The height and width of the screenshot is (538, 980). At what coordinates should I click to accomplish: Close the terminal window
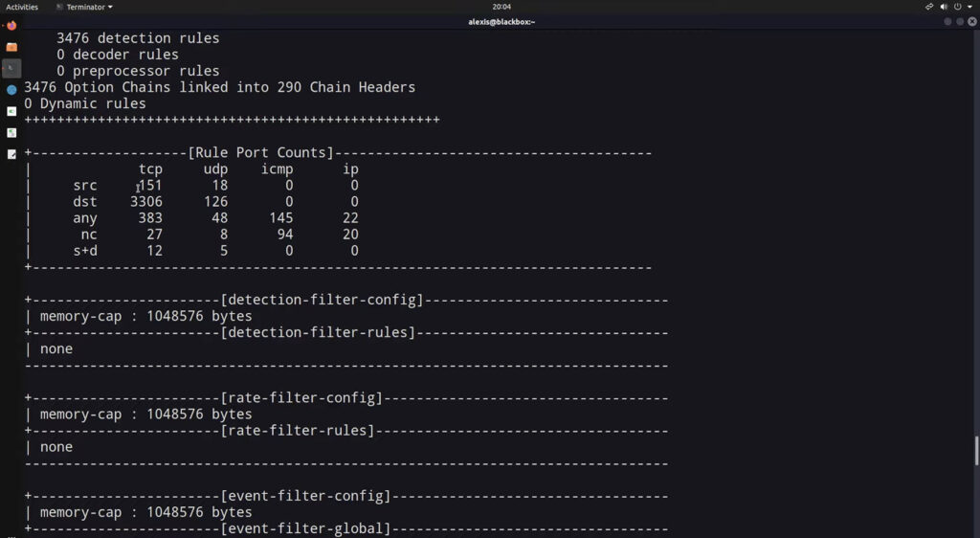coord(972,21)
